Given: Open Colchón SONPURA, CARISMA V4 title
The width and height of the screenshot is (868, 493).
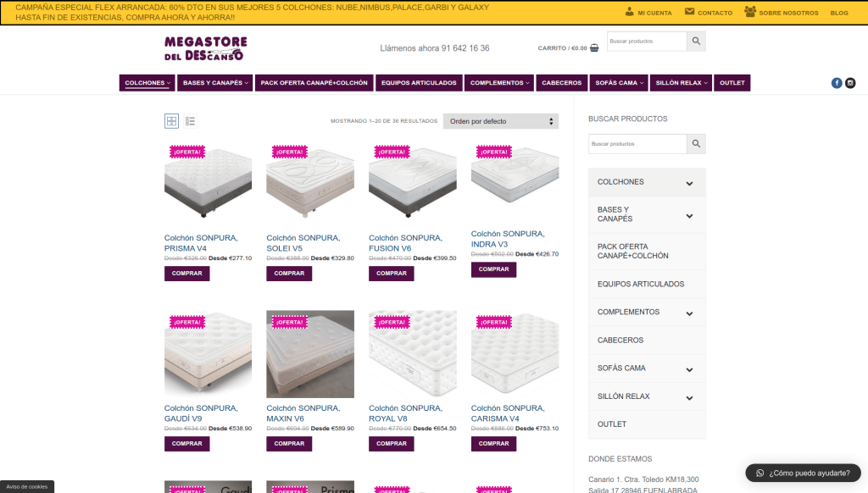Looking at the screenshot, I should (508, 413).
